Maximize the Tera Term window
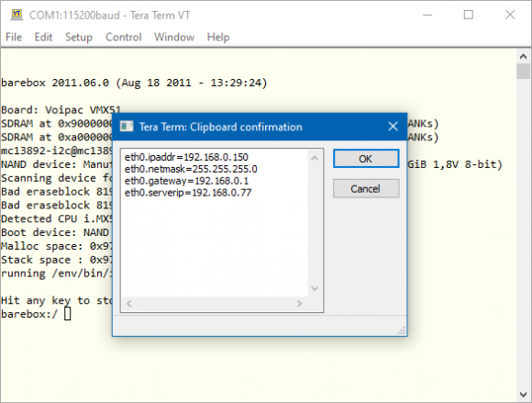Screen dimensions: 532x403 pyautogui.click(x=469, y=15)
